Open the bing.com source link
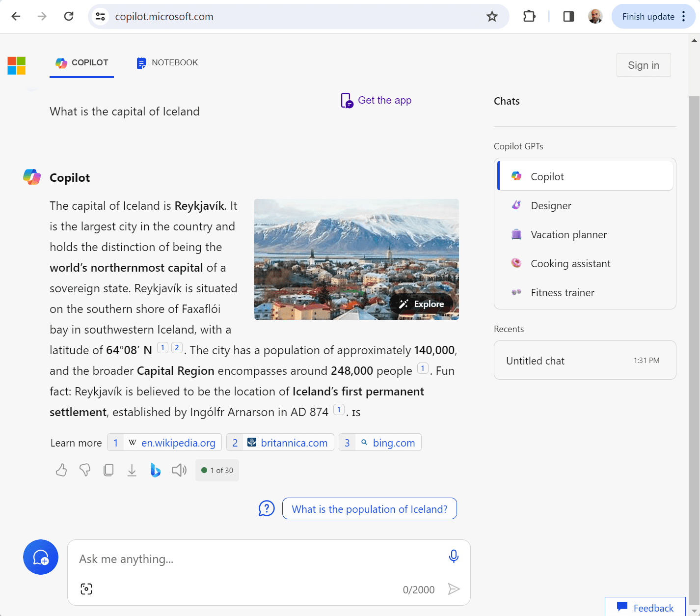700x616 pixels. click(x=380, y=443)
